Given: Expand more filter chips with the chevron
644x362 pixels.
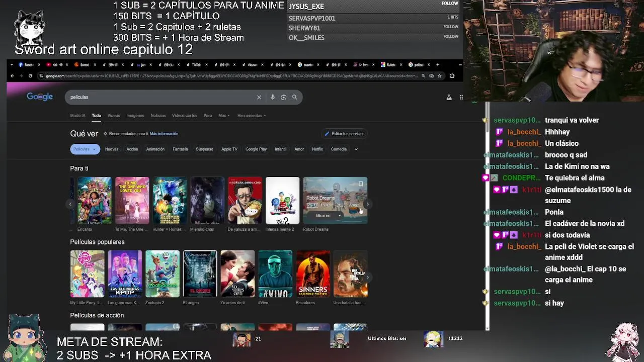Looking at the screenshot, I should tap(356, 149).
